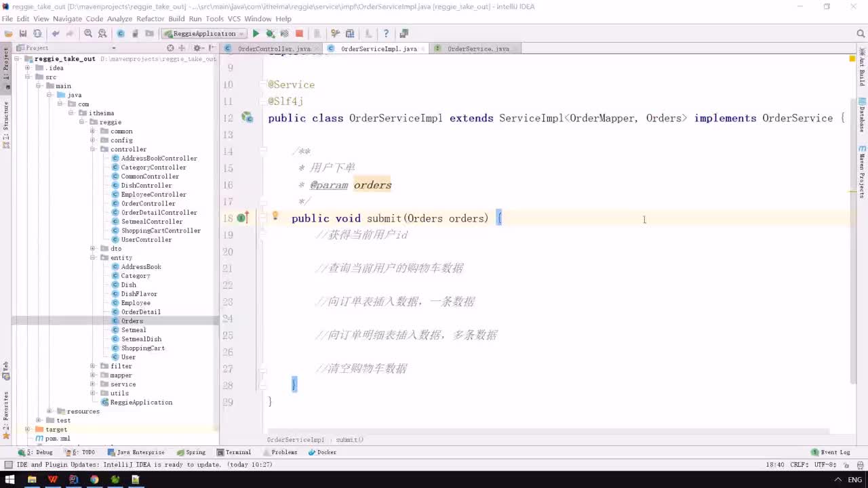Click the CRLF line separator entry

click(800, 464)
